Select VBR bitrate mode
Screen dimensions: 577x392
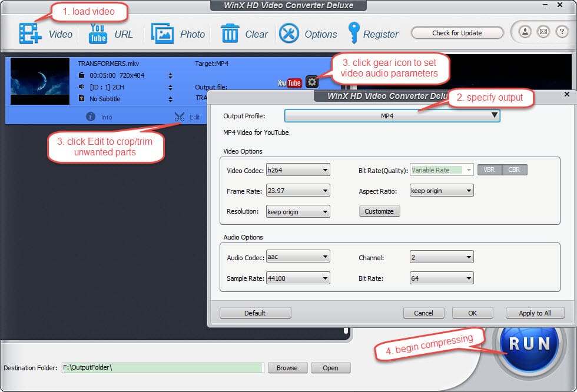pos(489,170)
